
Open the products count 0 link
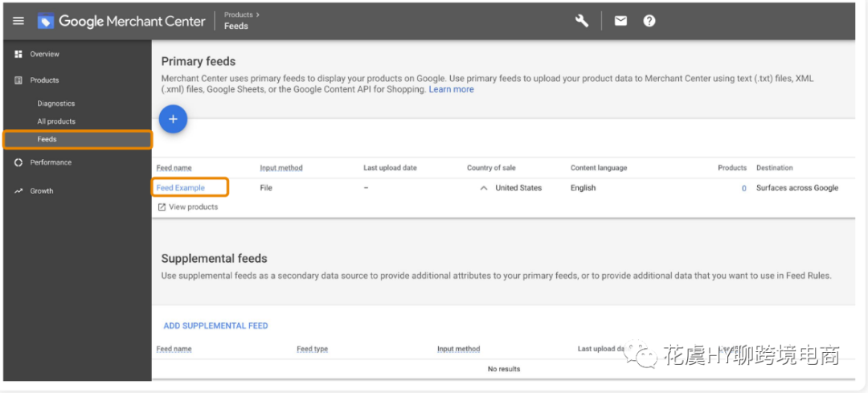[744, 188]
